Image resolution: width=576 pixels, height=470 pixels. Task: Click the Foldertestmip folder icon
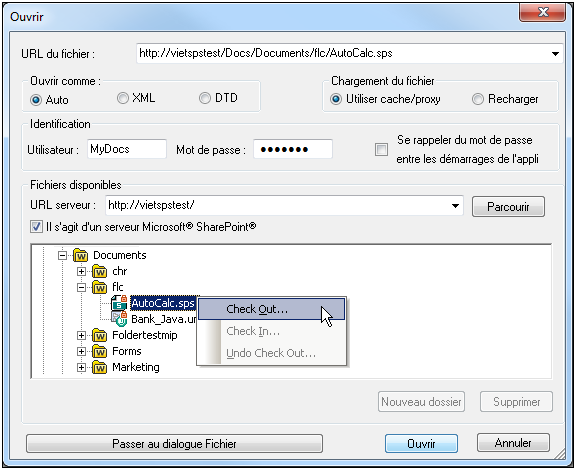point(99,336)
